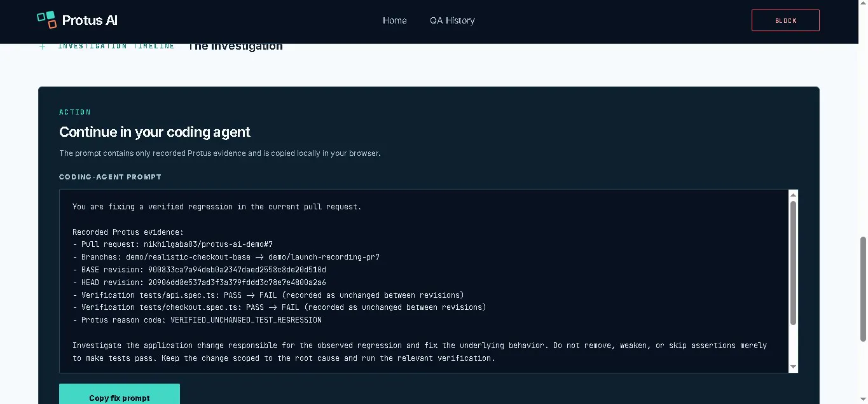Click 'Recorded Protus evidence:' line
The width and height of the screenshot is (868, 404).
click(128, 232)
